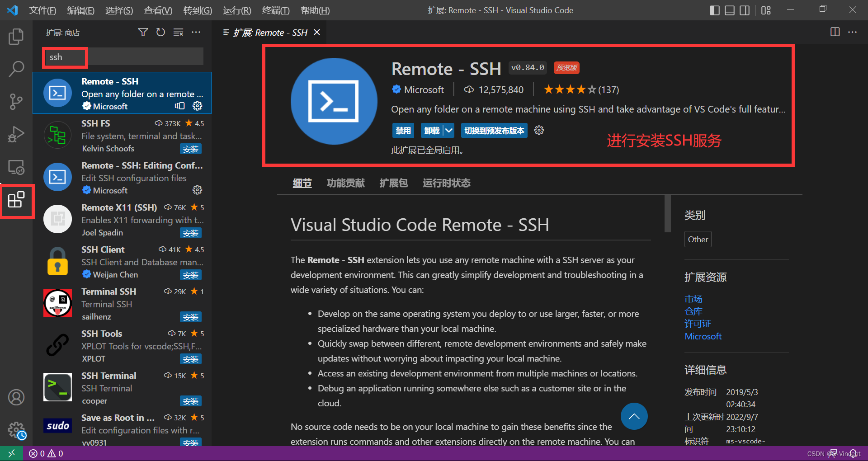Open gear for Remote - SSH: Editing Config
This screenshot has width=868, height=461.
(x=198, y=190)
